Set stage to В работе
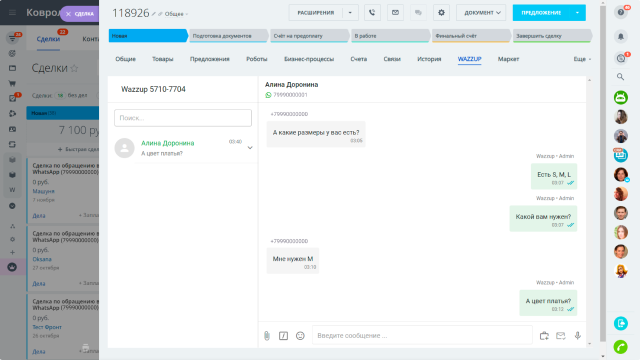Image resolution: width=640 pixels, height=360 pixels. tap(390, 36)
